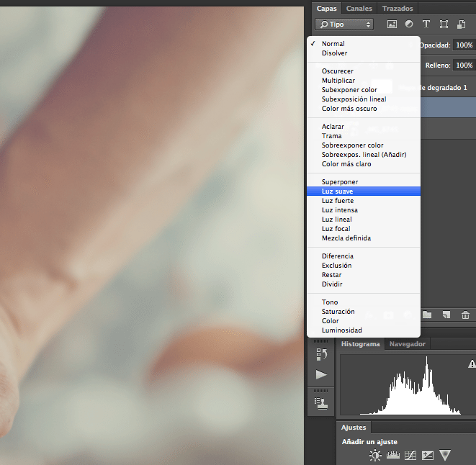Select Diferencia blend mode
The image size is (476, 465).
click(x=364, y=256)
